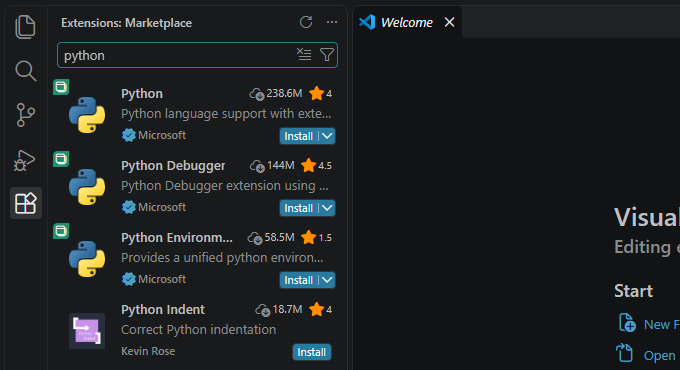This screenshot has width=680, height=370.
Task: Install the Python Debugger extension
Action: (x=299, y=208)
